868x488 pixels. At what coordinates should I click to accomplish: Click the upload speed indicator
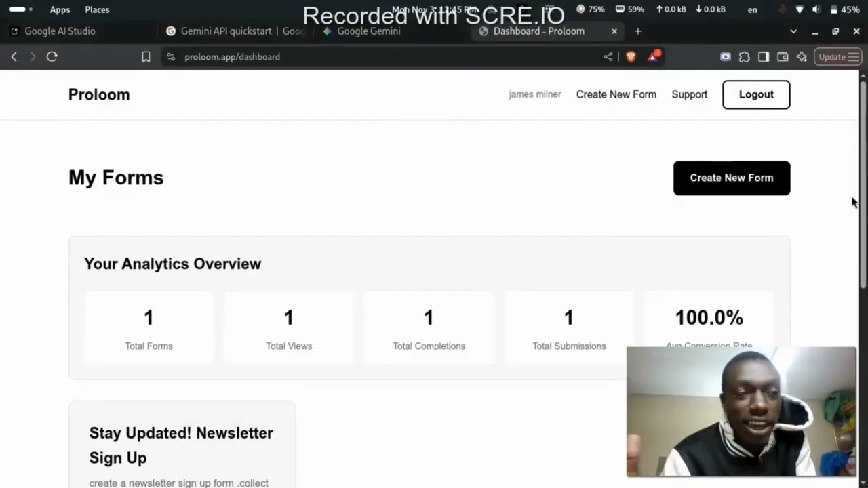[x=671, y=9]
